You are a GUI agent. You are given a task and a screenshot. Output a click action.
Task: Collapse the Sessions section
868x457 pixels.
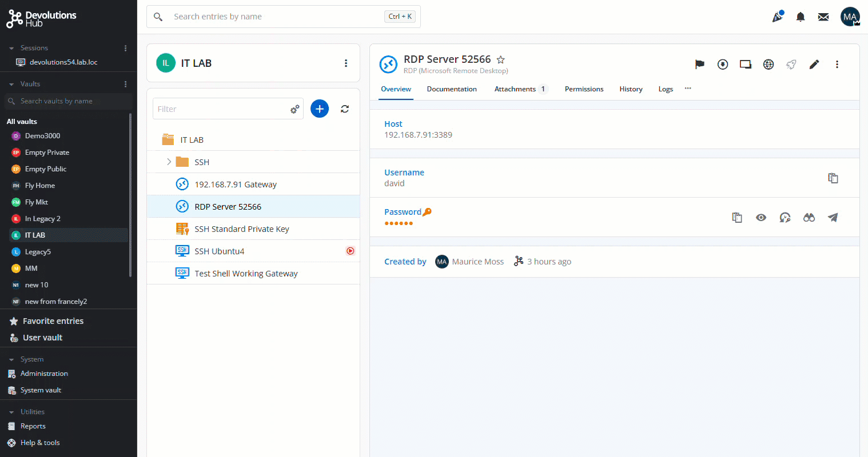(x=11, y=49)
